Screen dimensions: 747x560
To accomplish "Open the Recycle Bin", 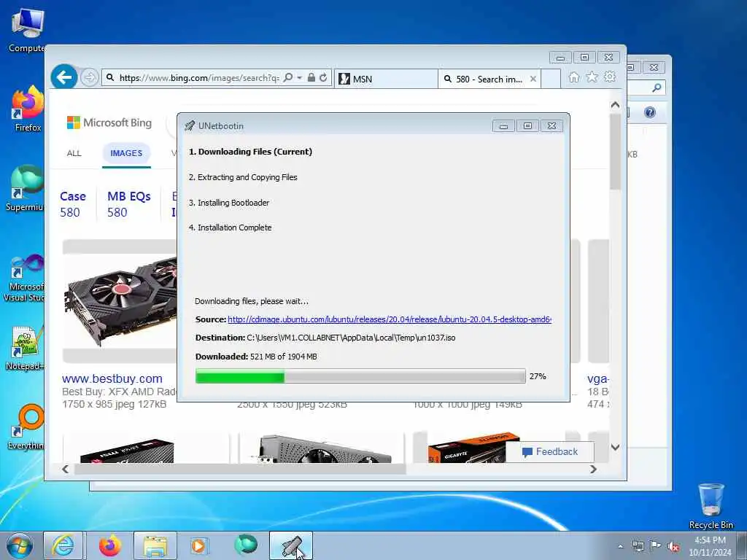I will pos(711,506).
